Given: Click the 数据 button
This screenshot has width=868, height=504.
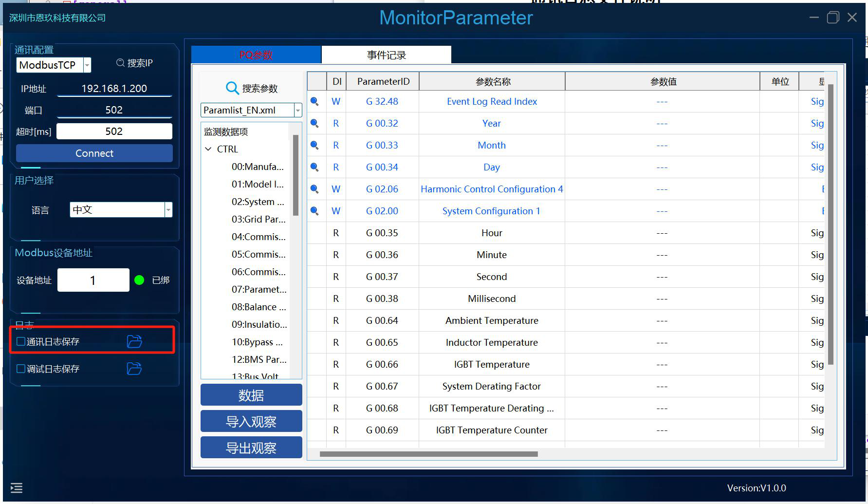Looking at the screenshot, I should (x=251, y=395).
